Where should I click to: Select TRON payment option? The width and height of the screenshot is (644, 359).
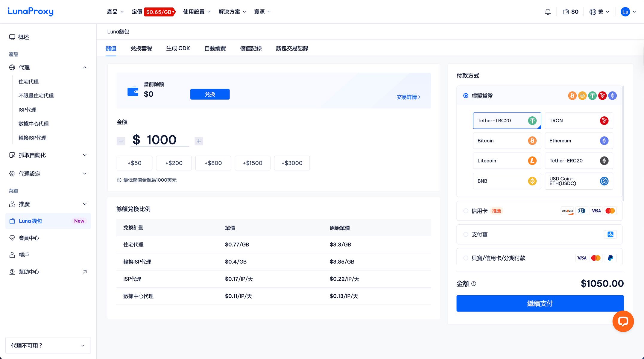579,121
